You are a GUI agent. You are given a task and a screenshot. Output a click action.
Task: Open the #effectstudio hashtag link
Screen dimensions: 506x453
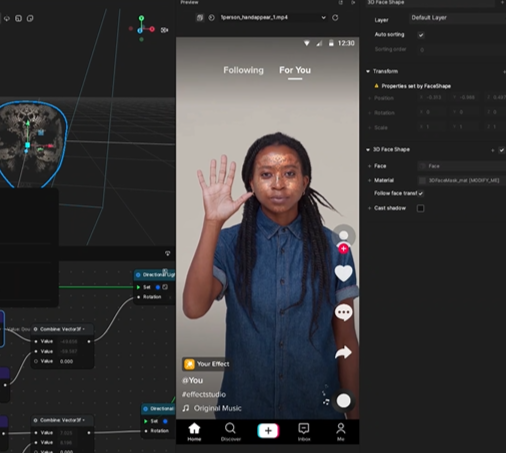click(x=204, y=394)
